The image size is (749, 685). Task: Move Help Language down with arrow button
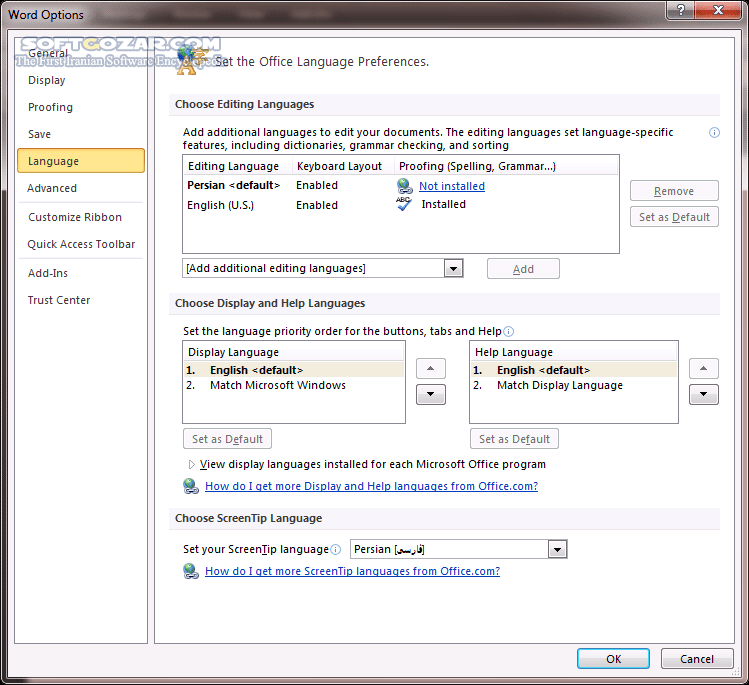[703, 394]
